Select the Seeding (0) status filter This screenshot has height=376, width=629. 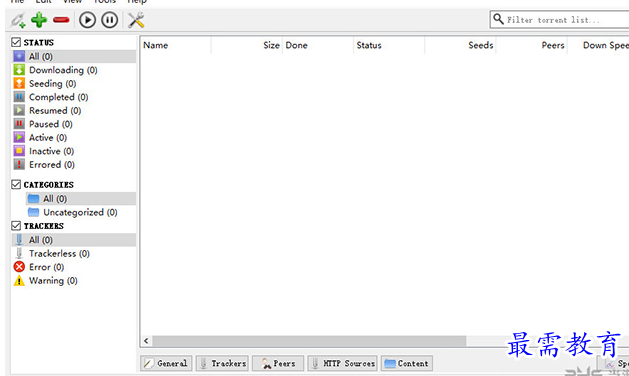(74, 83)
